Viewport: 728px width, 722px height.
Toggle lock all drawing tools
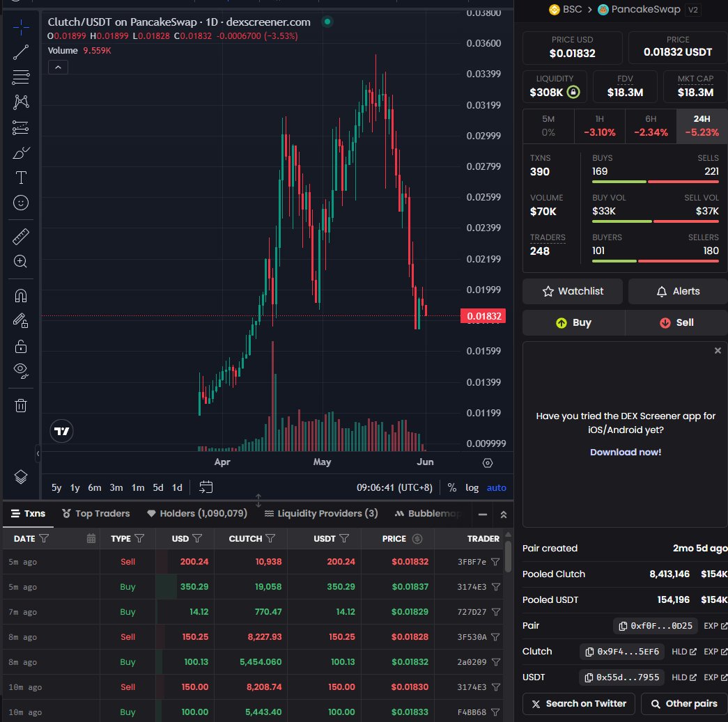coord(21,346)
